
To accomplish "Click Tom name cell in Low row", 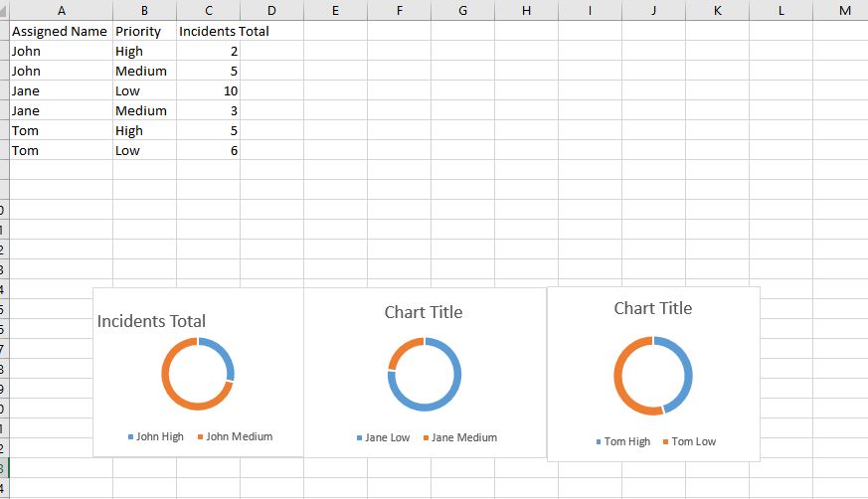I will click(x=62, y=150).
